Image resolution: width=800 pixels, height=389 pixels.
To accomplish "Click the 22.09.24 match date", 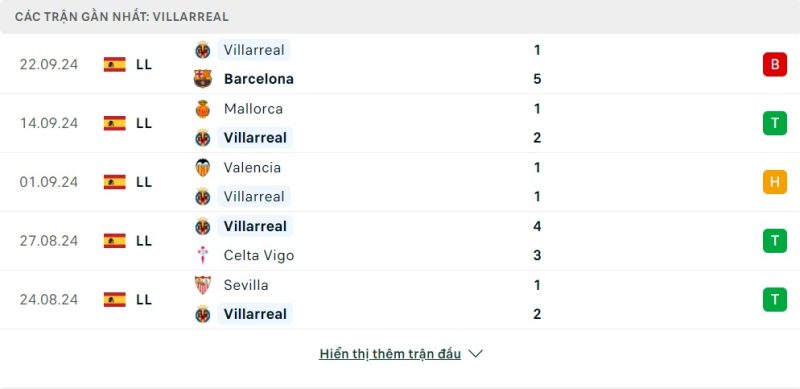I will [49, 64].
